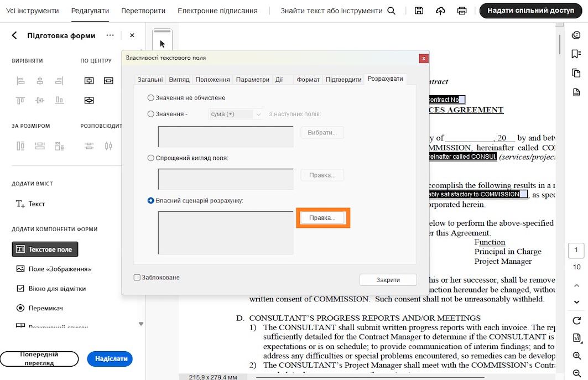The image size is (588, 380).
Task: Click the Print icon in the toolbar
Action: coord(462,11)
